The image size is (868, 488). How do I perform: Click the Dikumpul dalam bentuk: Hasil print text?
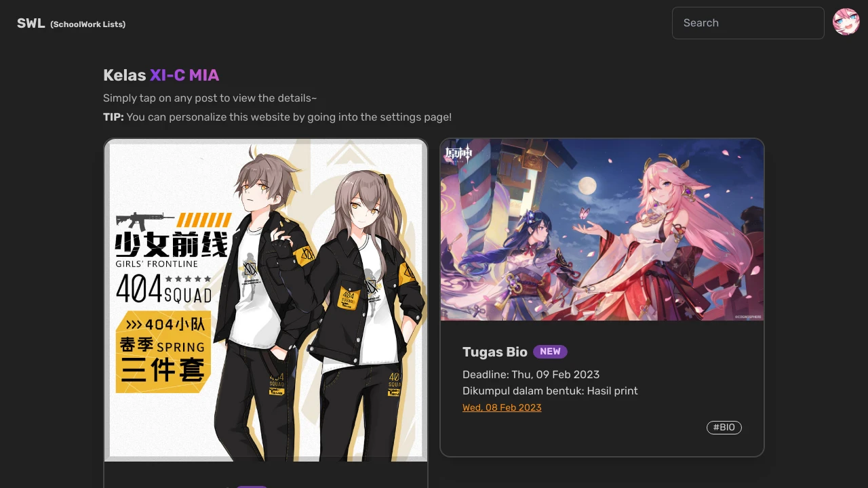[x=550, y=390]
